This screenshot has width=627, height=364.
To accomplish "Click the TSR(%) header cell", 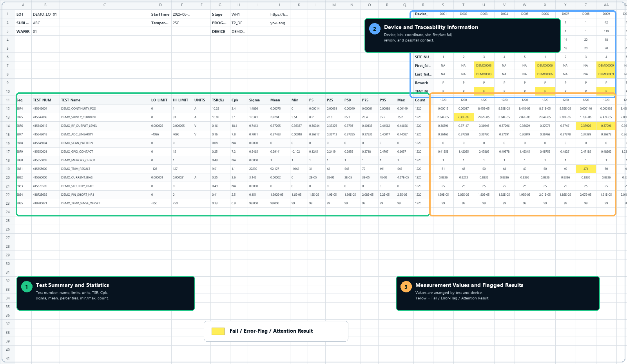I will click(x=220, y=100).
